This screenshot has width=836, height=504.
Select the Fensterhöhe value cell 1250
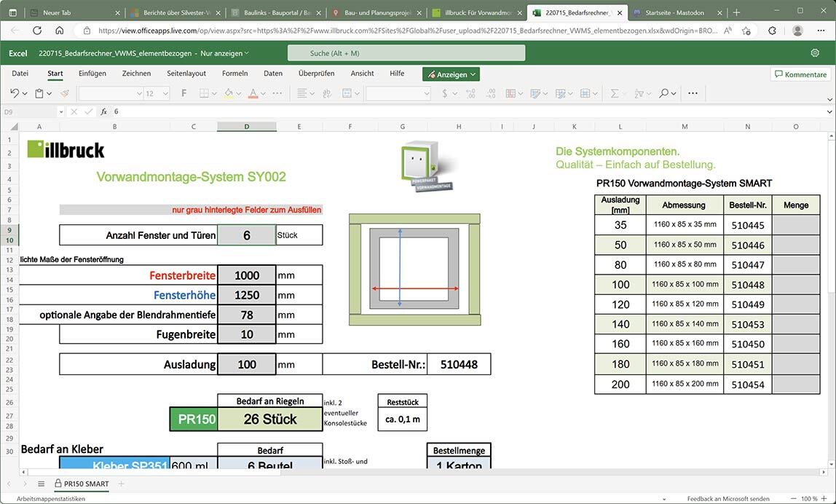click(247, 295)
